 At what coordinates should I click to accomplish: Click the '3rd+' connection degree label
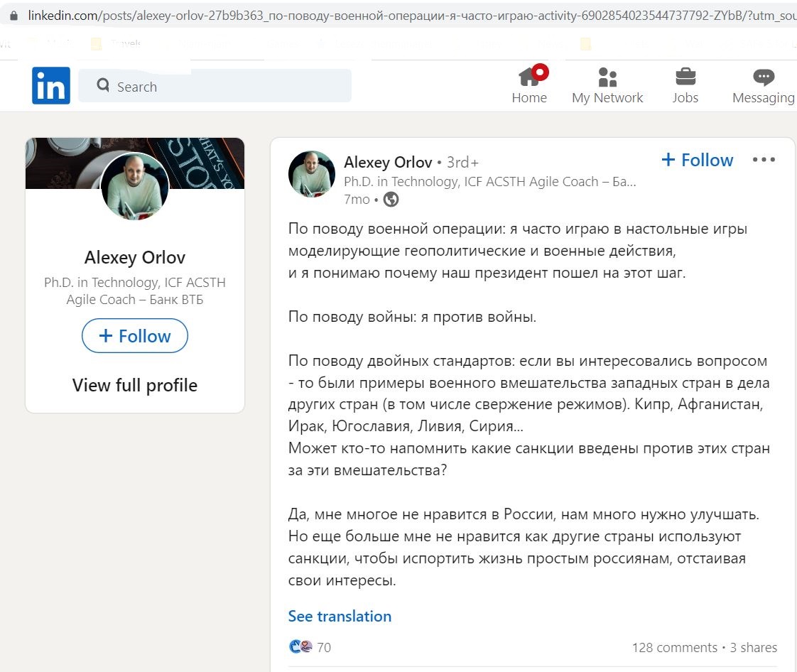(462, 162)
